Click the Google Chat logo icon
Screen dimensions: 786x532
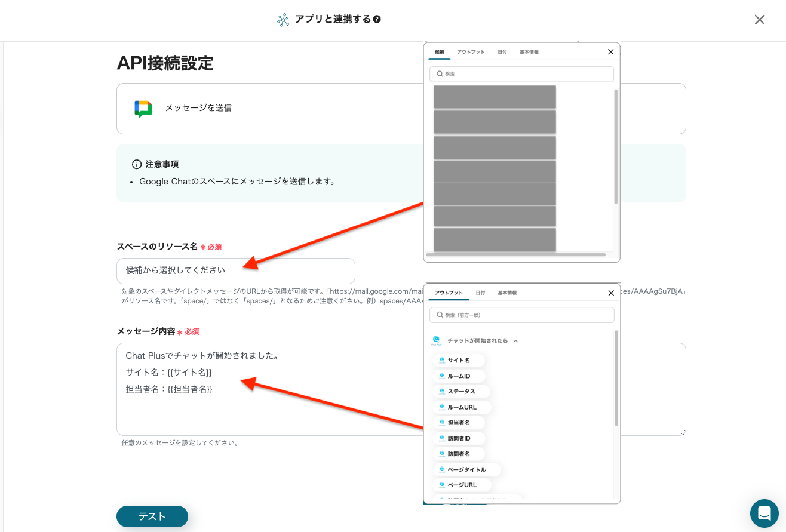coord(143,108)
